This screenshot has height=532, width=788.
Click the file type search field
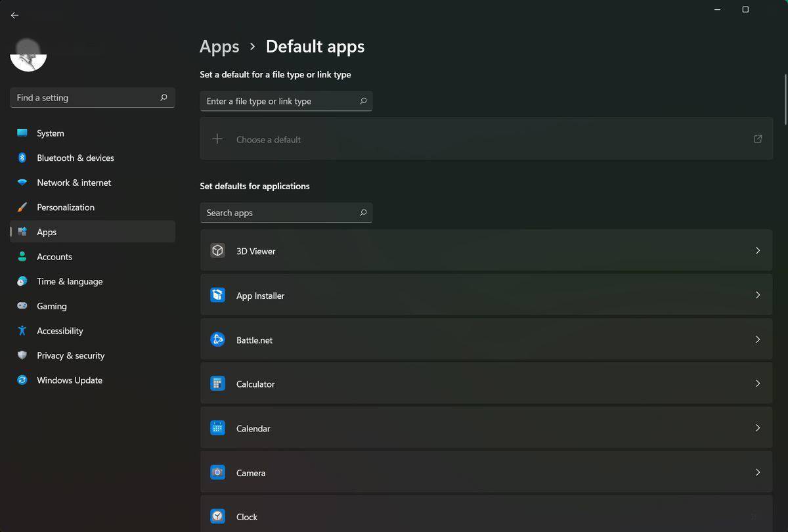[x=286, y=100]
